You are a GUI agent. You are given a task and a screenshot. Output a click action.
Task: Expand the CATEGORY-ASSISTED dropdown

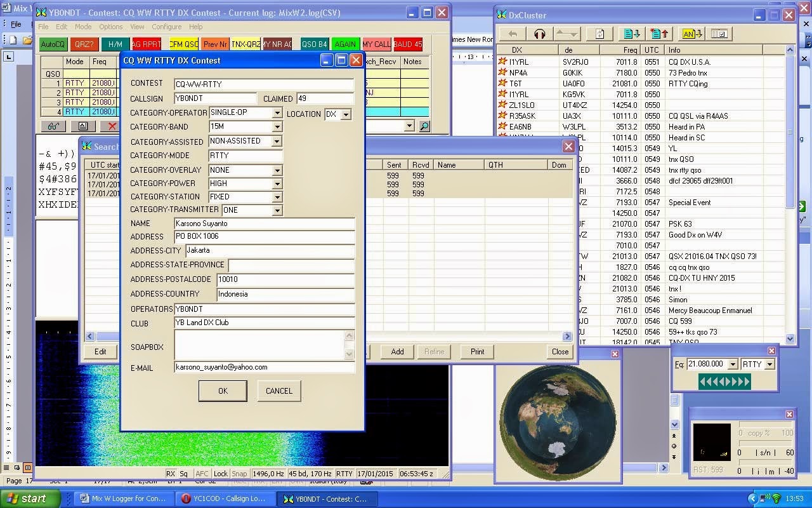[x=277, y=141]
